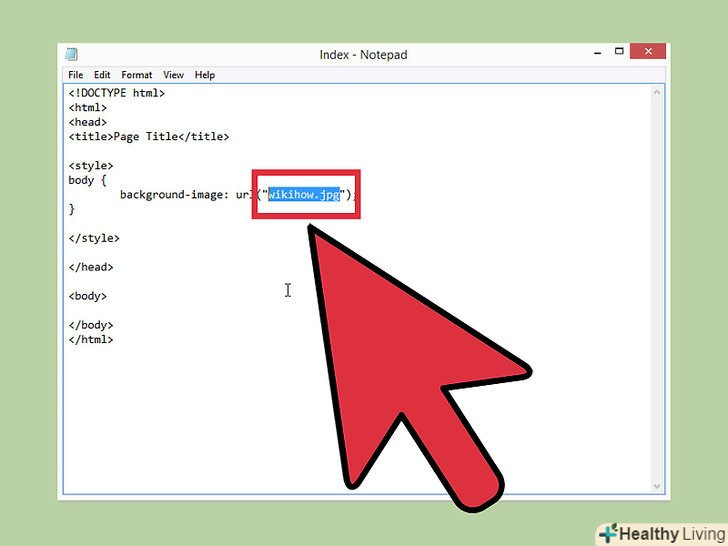Screen dimensions: 728x546
Task: Open the Format menu
Action: pyautogui.click(x=136, y=75)
